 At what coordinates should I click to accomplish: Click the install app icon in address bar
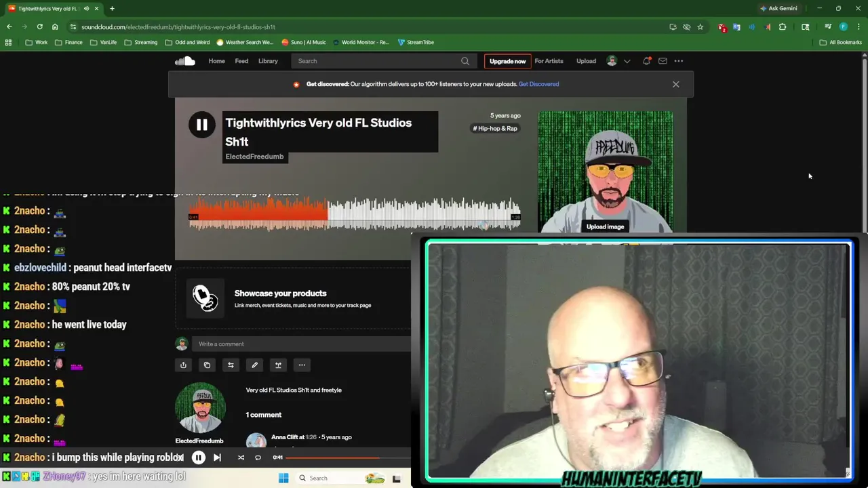click(x=673, y=27)
